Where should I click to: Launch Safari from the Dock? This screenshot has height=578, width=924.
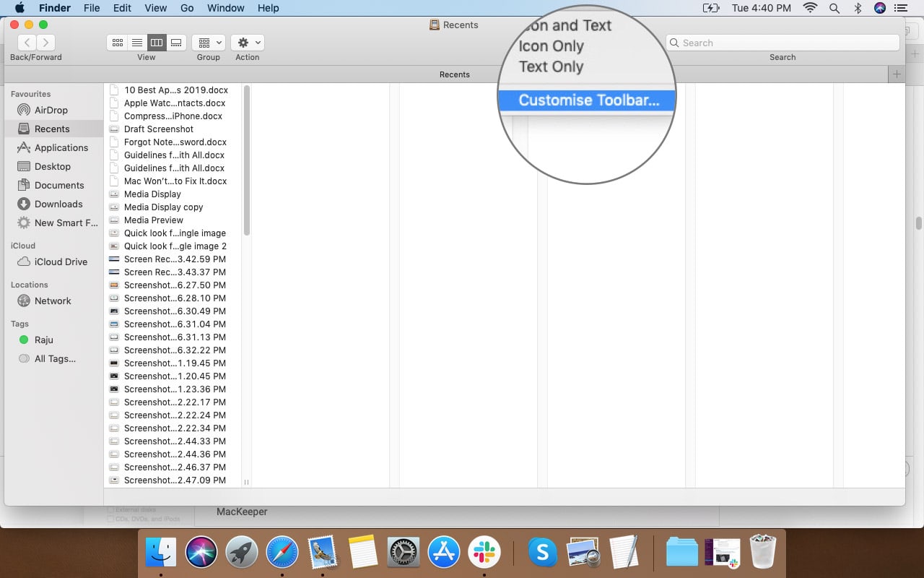click(x=282, y=552)
